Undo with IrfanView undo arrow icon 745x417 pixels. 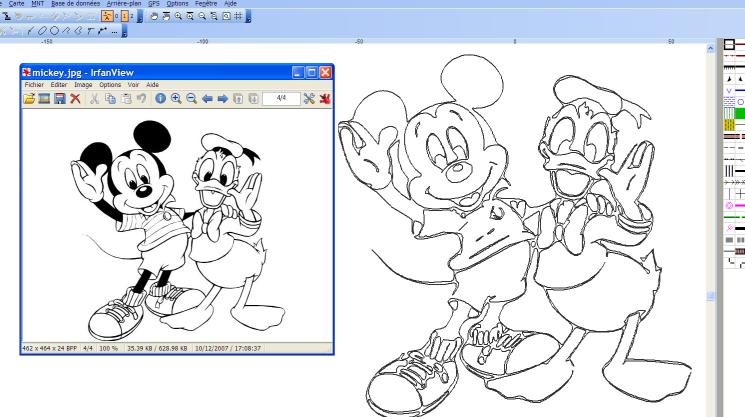141,98
